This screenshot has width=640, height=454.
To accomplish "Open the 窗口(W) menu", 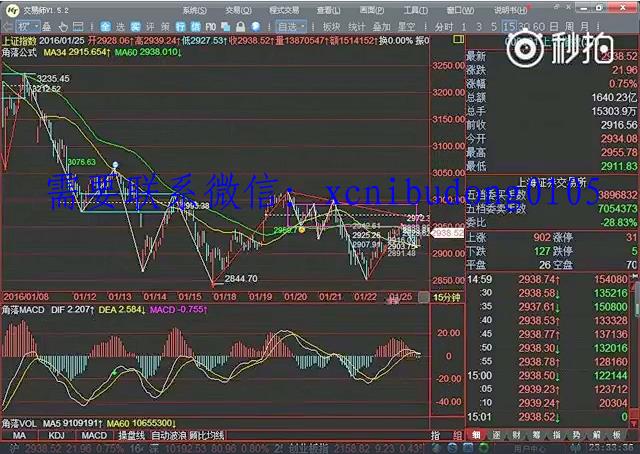I will tap(460, 10).
